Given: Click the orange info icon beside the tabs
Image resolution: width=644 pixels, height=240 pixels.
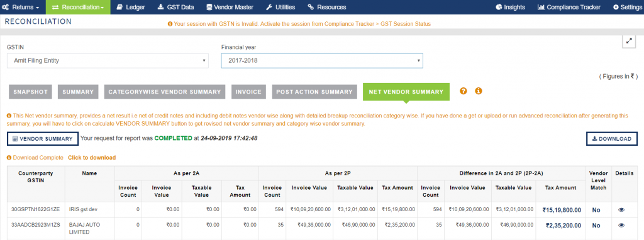Looking at the screenshot, I should click(x=479, y=91).
